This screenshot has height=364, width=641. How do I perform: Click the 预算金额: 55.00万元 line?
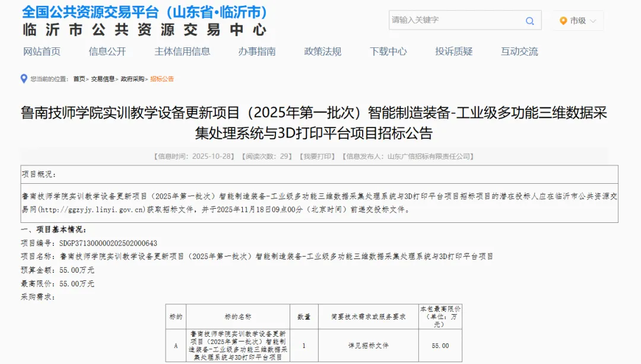[58, 270]
